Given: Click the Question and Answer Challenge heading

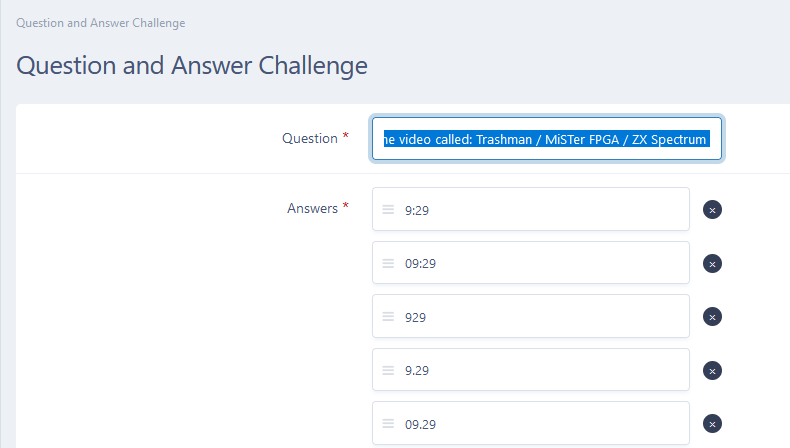Looking at the screenshot, I should click(x=192, y=66).
